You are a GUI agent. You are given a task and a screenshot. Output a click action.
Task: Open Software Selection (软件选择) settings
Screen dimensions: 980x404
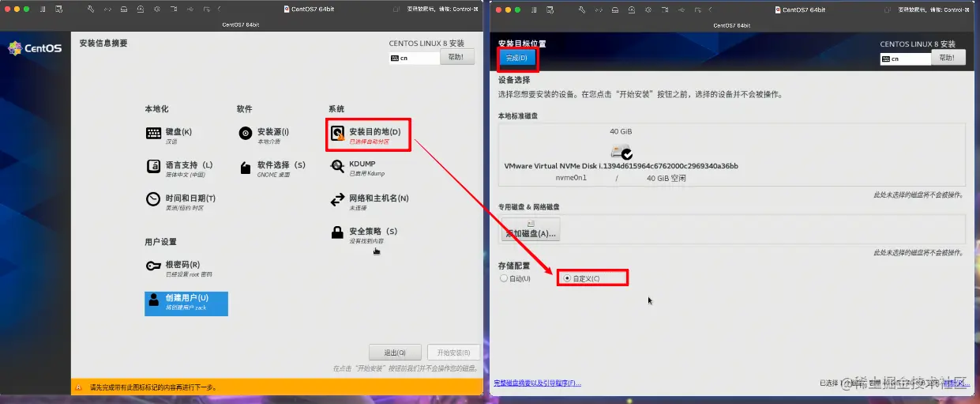(272, 168)
